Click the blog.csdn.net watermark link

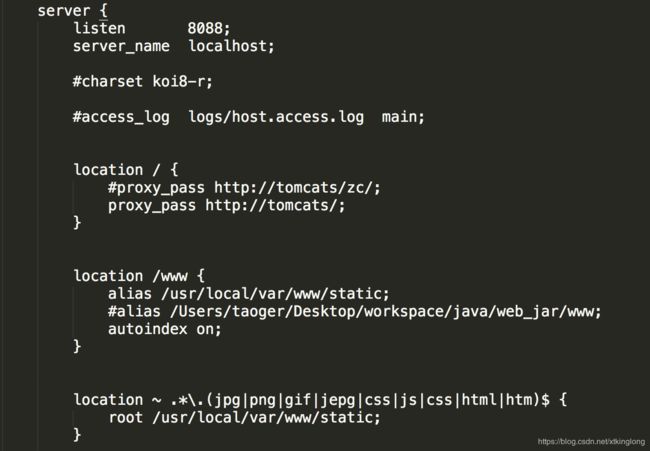(x=591, y=442)
